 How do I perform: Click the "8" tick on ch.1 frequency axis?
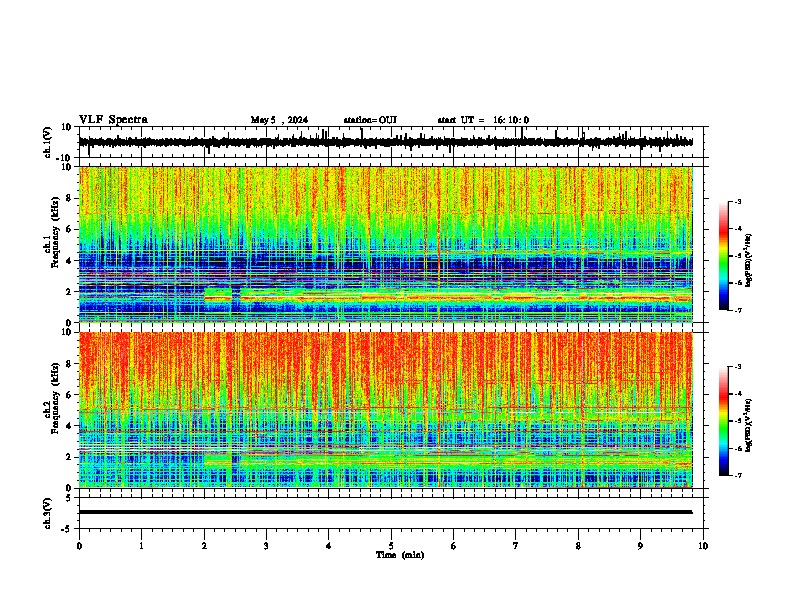click(x=69, y=198)
